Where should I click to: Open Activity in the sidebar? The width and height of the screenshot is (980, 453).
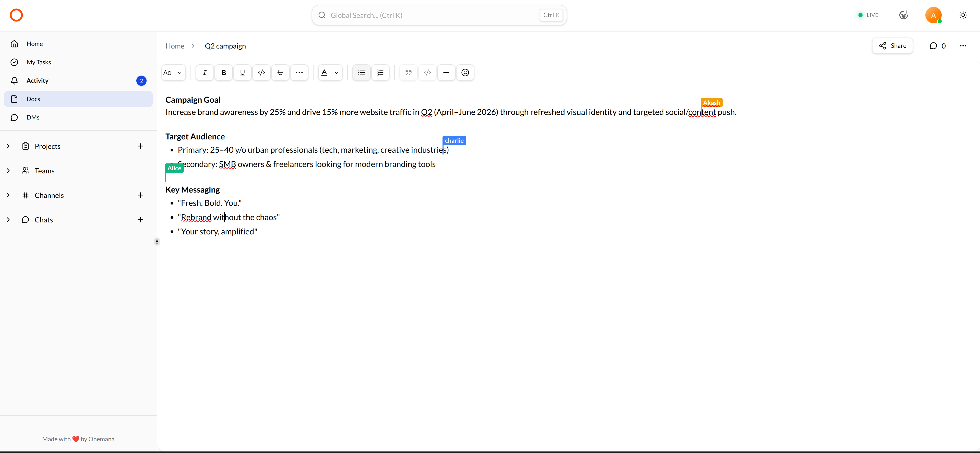[37, 81]
